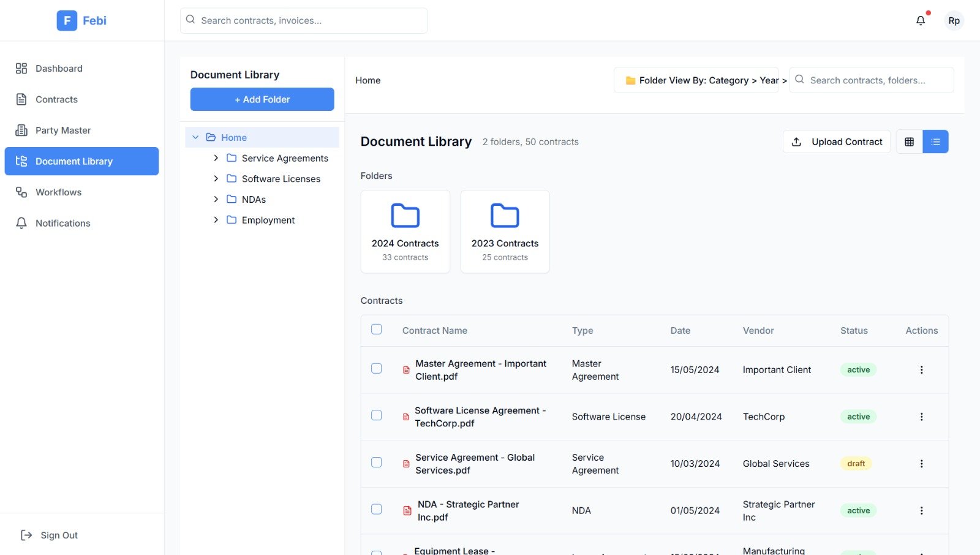This screenshot has width=980, height=555.
Task: Click the PDF icon beside Master Agreement
Action: coord(405,369)
